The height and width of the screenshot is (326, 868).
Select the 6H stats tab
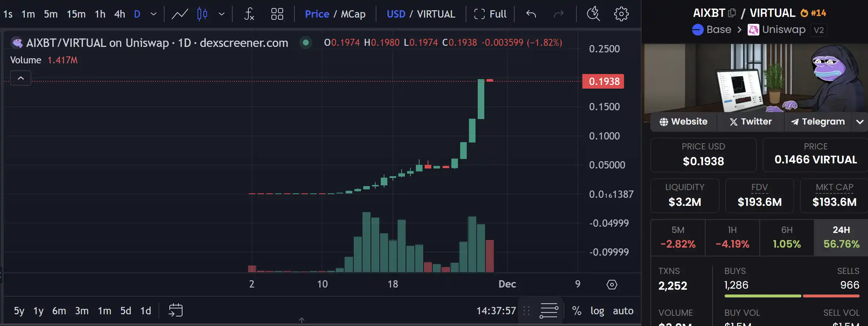786,237
